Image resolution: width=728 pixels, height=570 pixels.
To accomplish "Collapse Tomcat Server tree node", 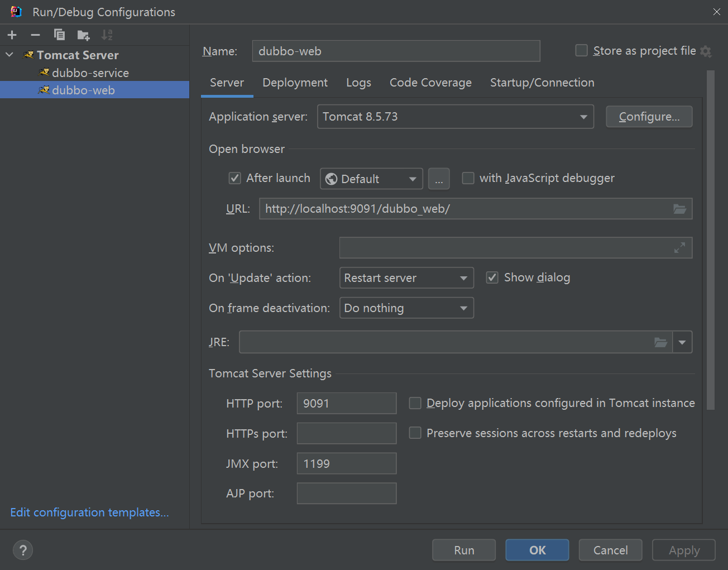I will pyautogui.click(x=9, y=55).
